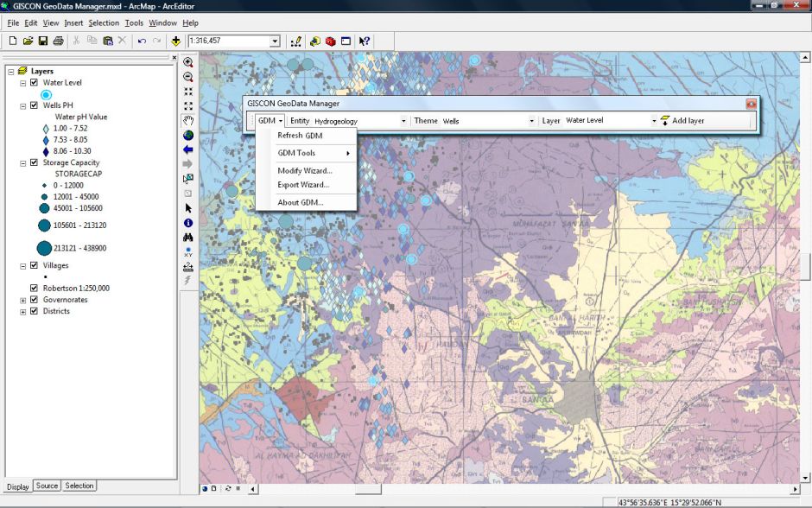Open ArcToolbox red toolbox icon
Screen dimensions: 812x508
pos(330,41)
